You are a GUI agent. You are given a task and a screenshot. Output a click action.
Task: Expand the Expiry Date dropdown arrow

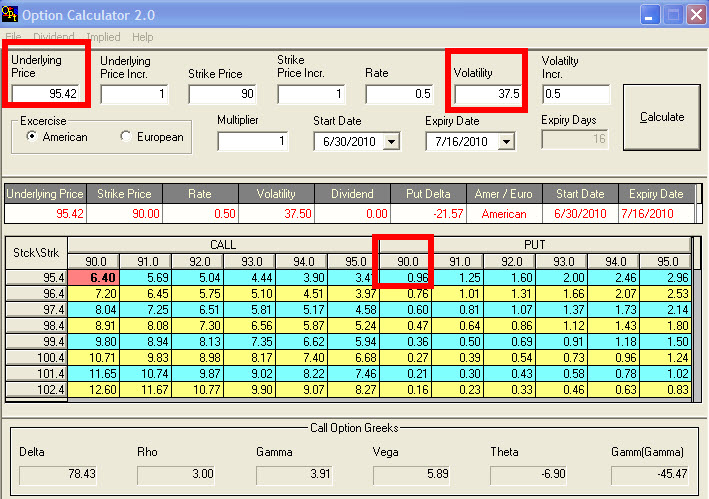coord(506,142)
